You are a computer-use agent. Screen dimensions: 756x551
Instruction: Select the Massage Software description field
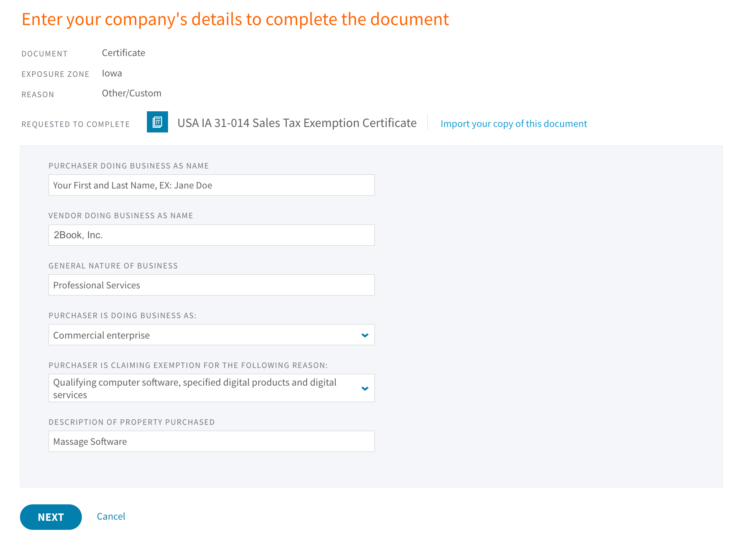click(x=212, y=441)
